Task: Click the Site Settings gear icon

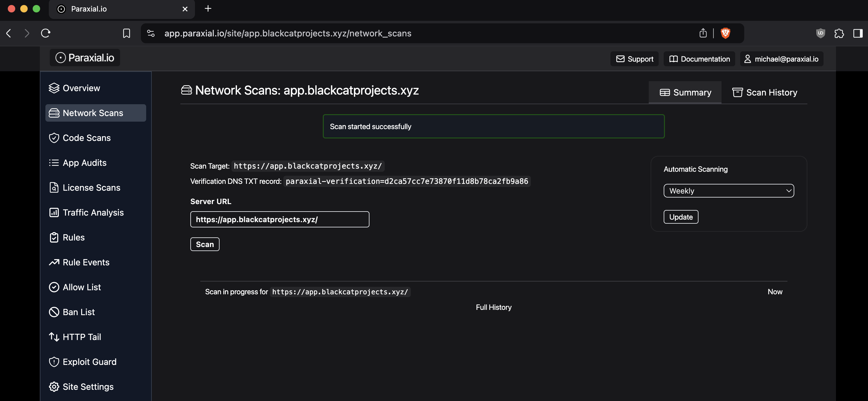Action: click(x=54, y=387)
